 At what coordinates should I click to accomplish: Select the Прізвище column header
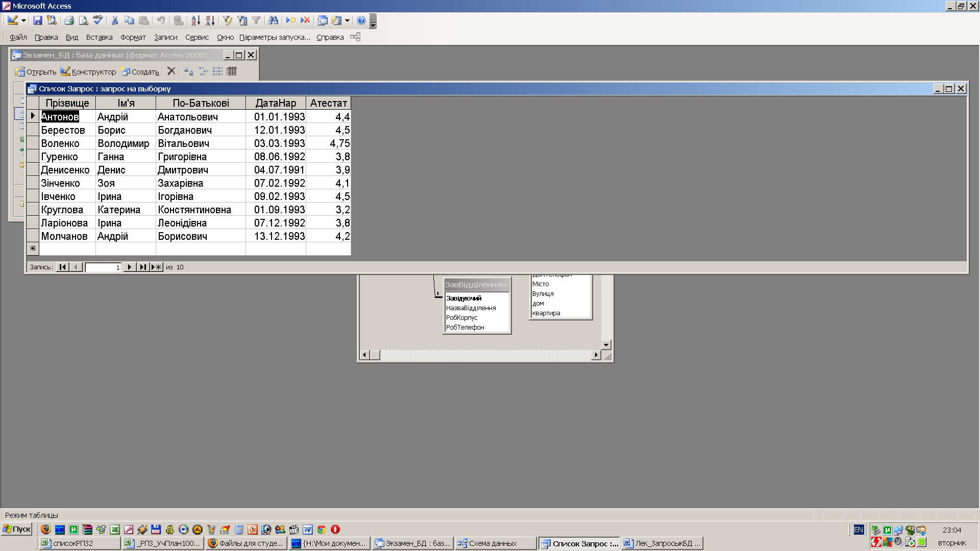(x=67, y=103)
